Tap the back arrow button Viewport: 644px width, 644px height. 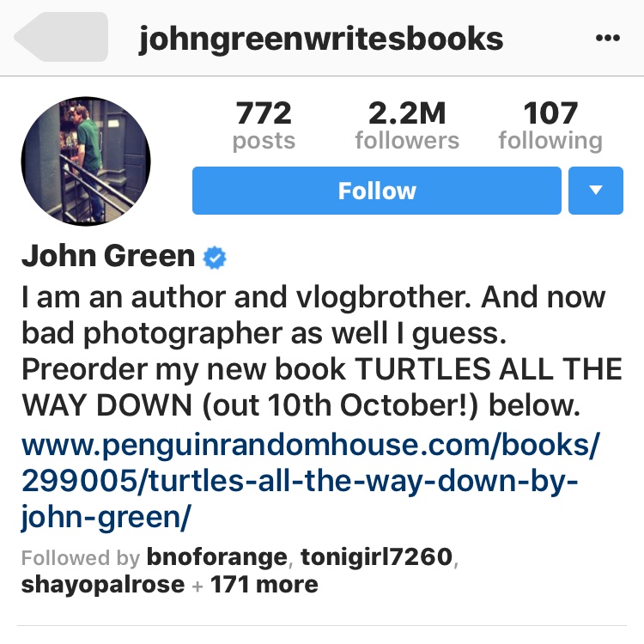point(61,37)
